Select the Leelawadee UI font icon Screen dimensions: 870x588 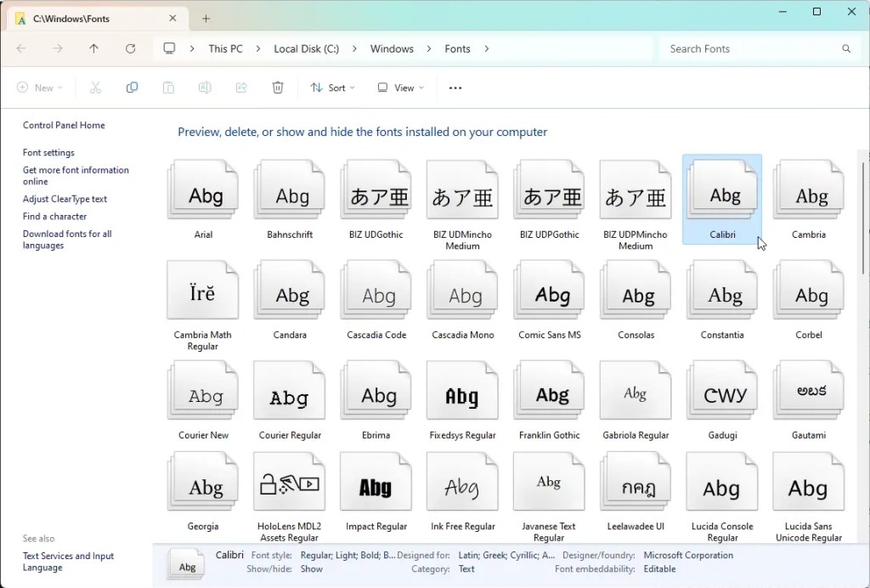pos(636,482)
